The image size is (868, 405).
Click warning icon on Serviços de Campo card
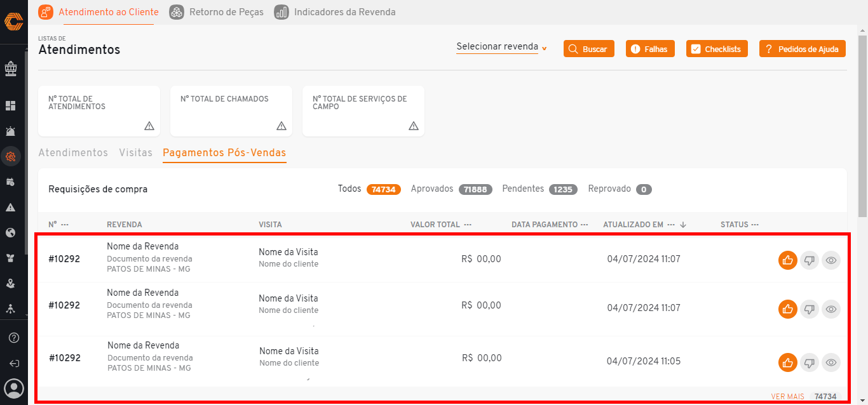pyautogui.click(x=414, y=126)
